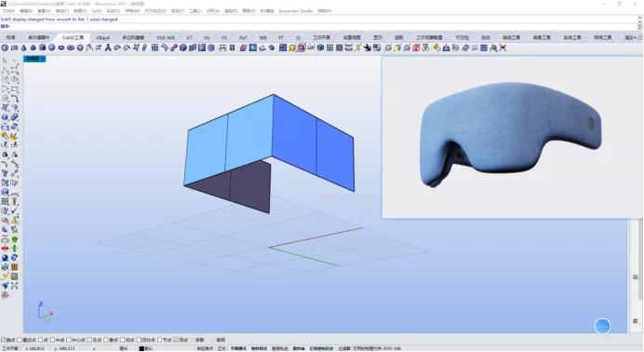Select the circle tool in left sidebar
The image size is (644, 352).
coord(5,80)
